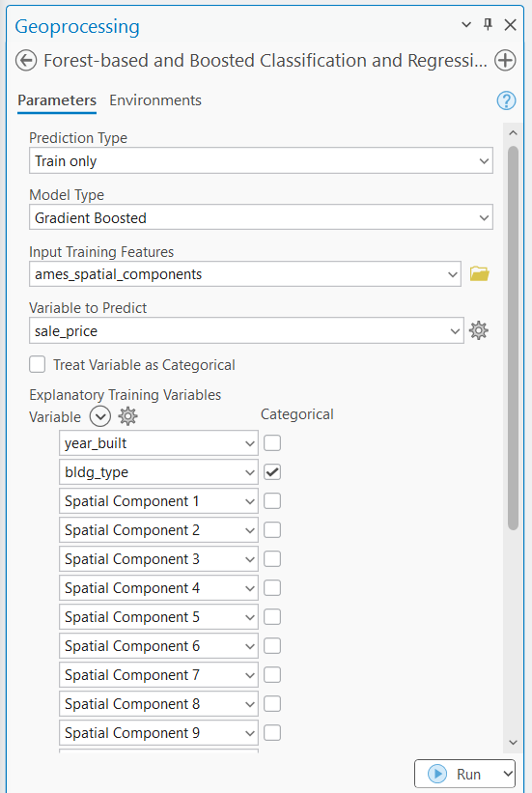532x793 pixels.
Task: Expand the Run button dropdown arrow
Action: tap(508, 774)
